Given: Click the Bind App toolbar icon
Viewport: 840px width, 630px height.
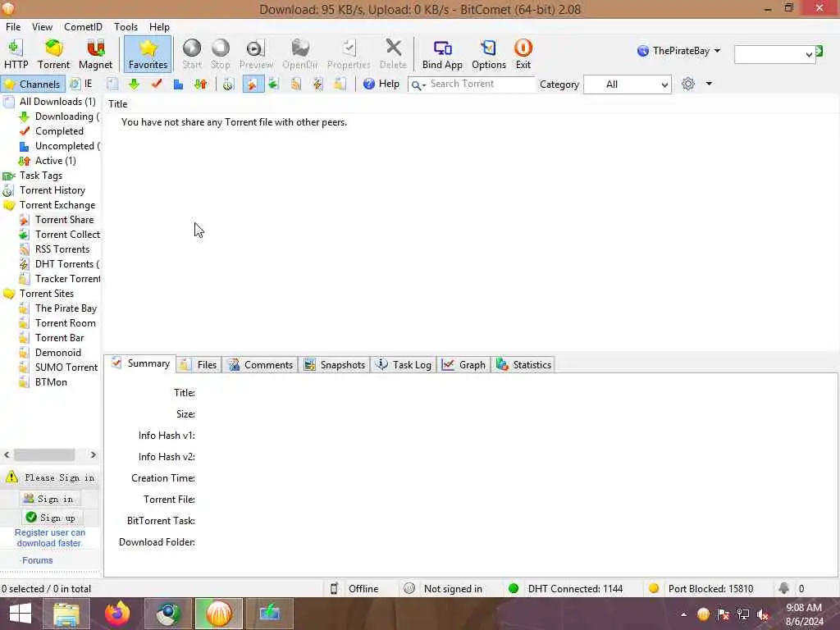Looking at the screenshot, I should 442,54.
